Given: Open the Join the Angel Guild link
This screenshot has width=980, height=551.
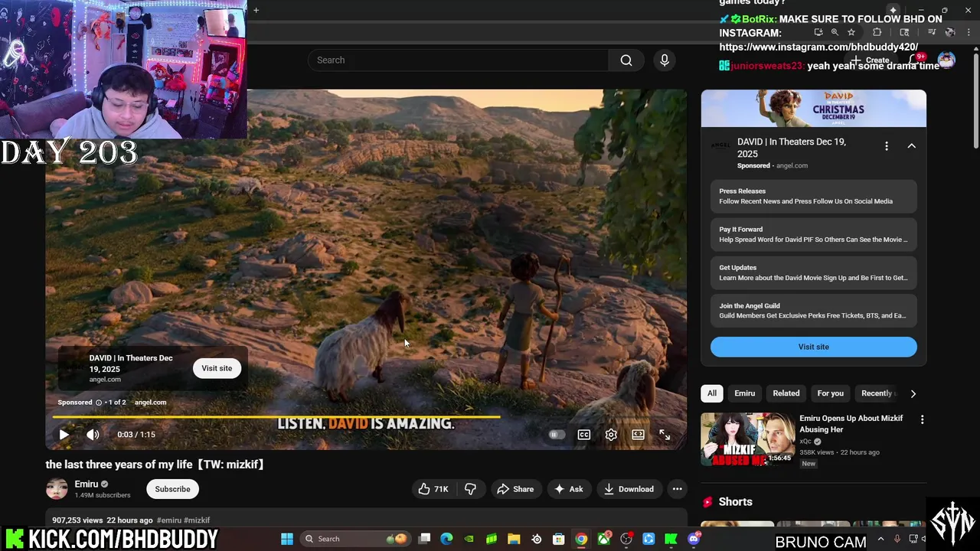Looking at the screenshot, I should point(813,311).
